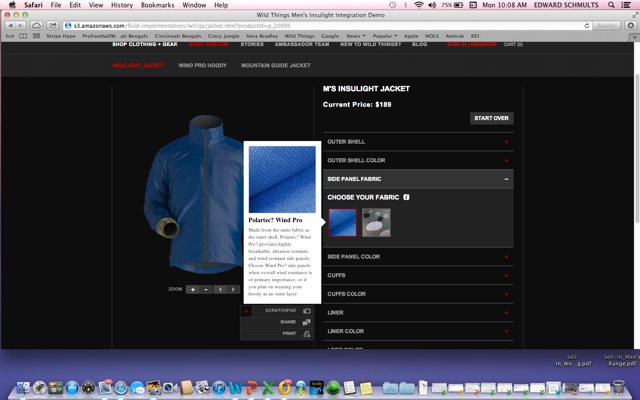This screenshot has width=640, height=400.
Task: Open the Popular bookmarks dropdown
Action: (384, 36)
